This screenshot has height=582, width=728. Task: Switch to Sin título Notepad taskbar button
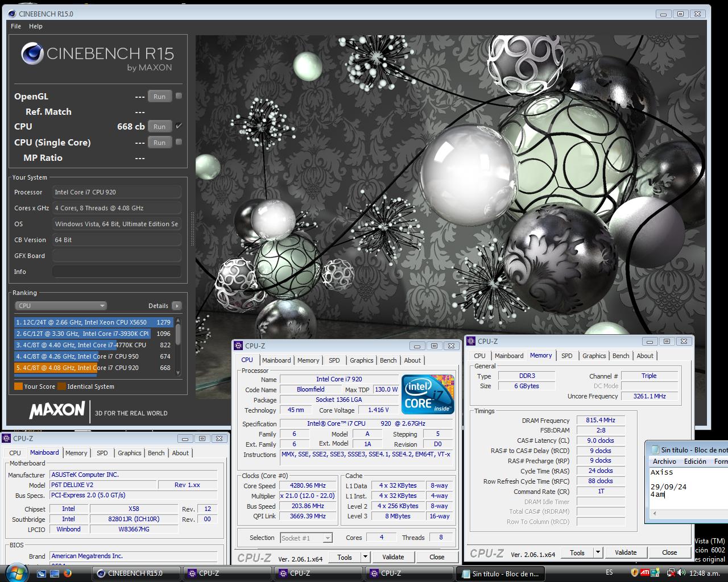(500, 573)
